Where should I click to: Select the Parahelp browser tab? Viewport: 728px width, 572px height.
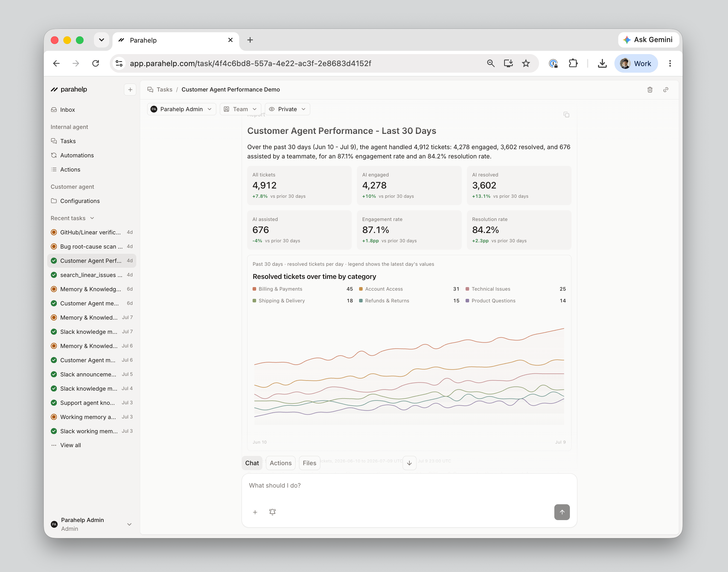(x=176, y=40)
